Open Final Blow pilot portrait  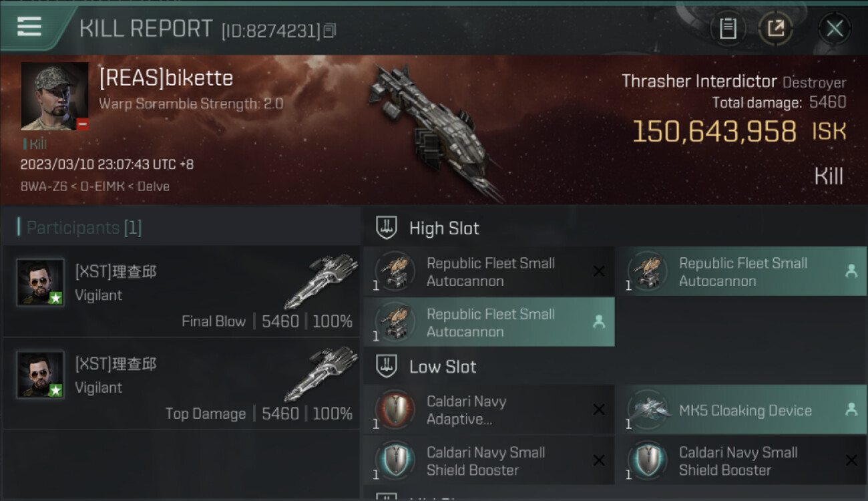(40, 283)
